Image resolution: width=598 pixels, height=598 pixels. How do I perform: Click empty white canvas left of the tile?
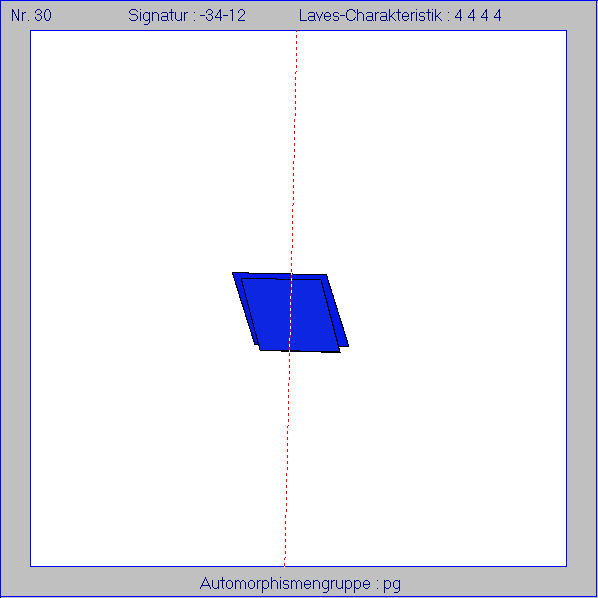130,305
